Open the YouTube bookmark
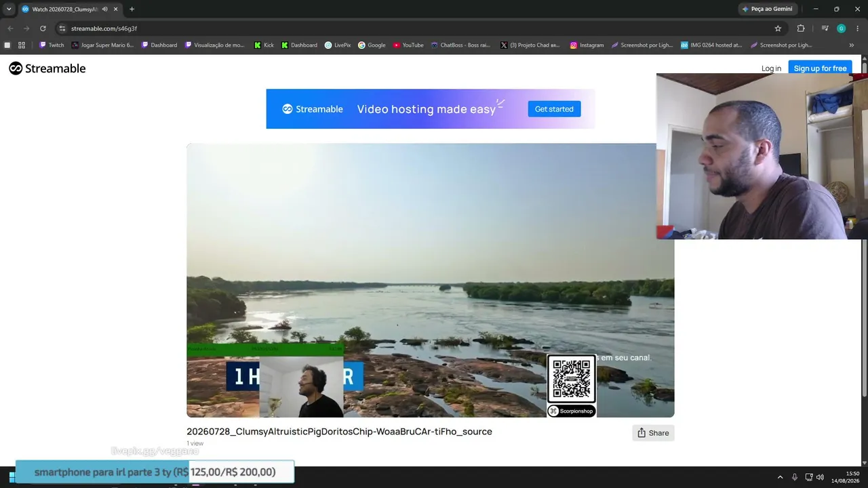The width and height of the screenshot is (868, 488). pos(408,45)
